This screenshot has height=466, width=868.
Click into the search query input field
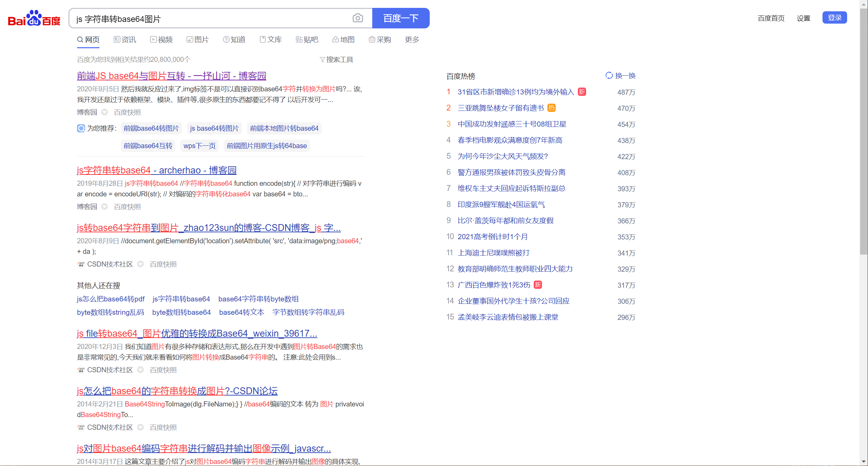coord(209,18)
